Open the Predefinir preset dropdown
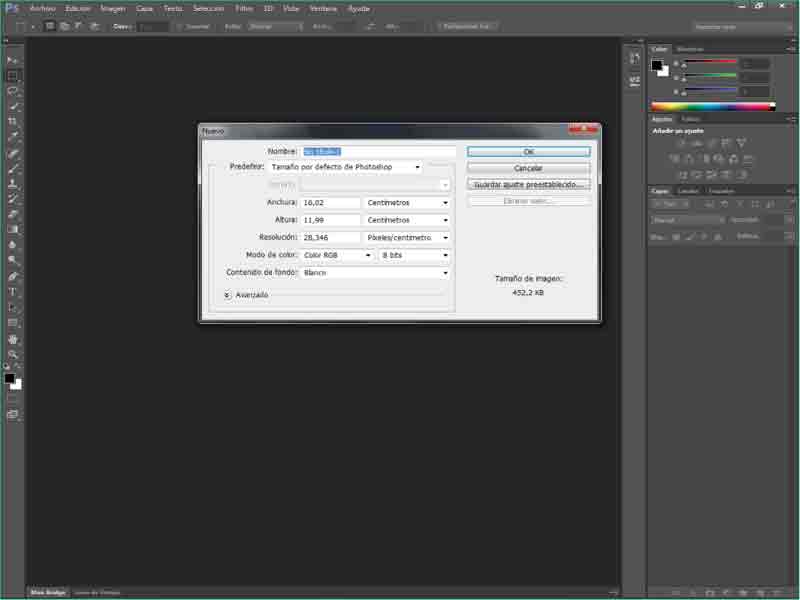 (x=346, y=167)
